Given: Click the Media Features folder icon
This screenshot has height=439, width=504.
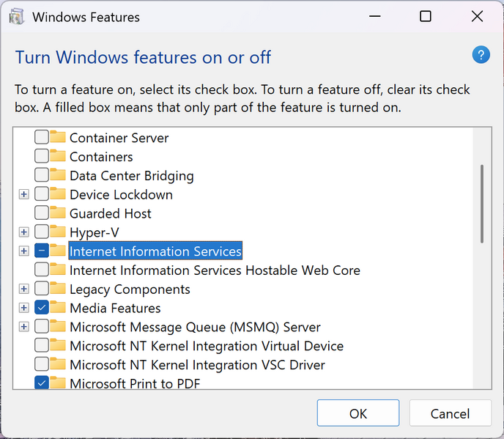Looking at the screenshot, I should click(58, 308).
